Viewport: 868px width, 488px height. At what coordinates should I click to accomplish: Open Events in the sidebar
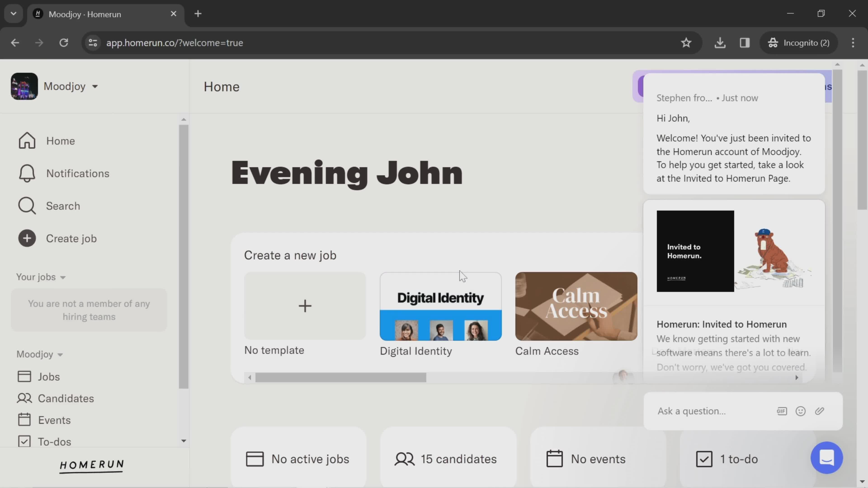click(x=44, y=420)
